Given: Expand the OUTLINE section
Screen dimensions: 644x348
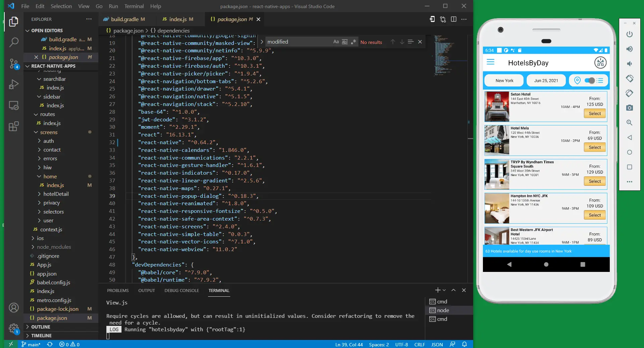Looking at the screenshot, I should coord(41,327).
